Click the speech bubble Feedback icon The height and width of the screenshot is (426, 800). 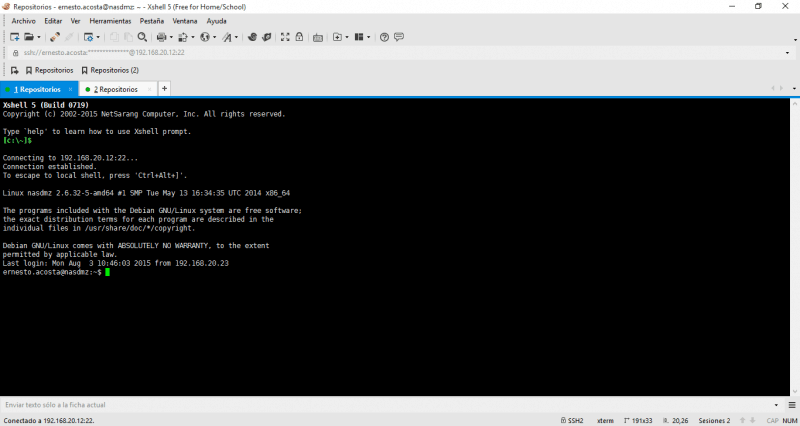pyautogui.click(x=399, y=37)
